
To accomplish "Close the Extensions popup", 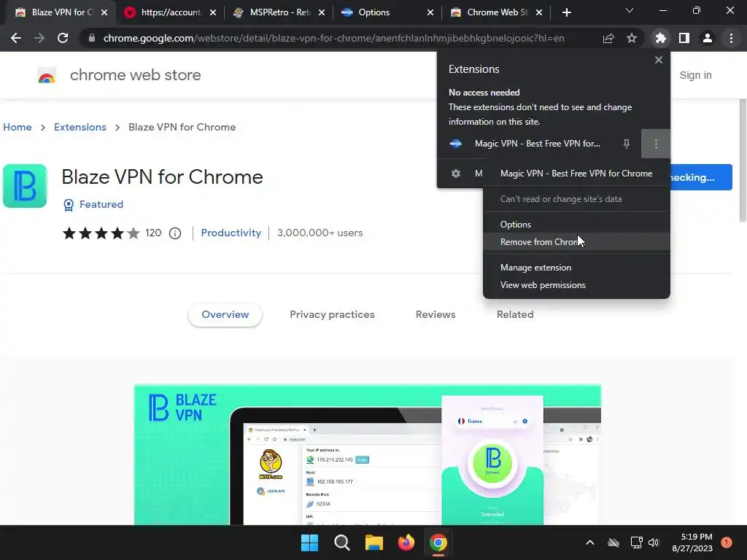I will pos(659,60).
